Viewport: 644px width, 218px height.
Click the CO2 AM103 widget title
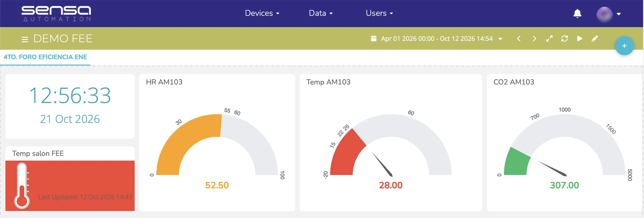click(514, 82)
